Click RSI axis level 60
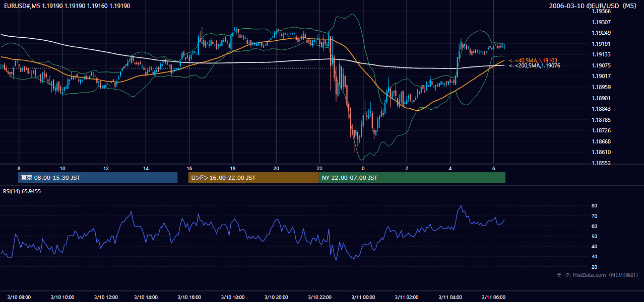 (x=595, y=226)
